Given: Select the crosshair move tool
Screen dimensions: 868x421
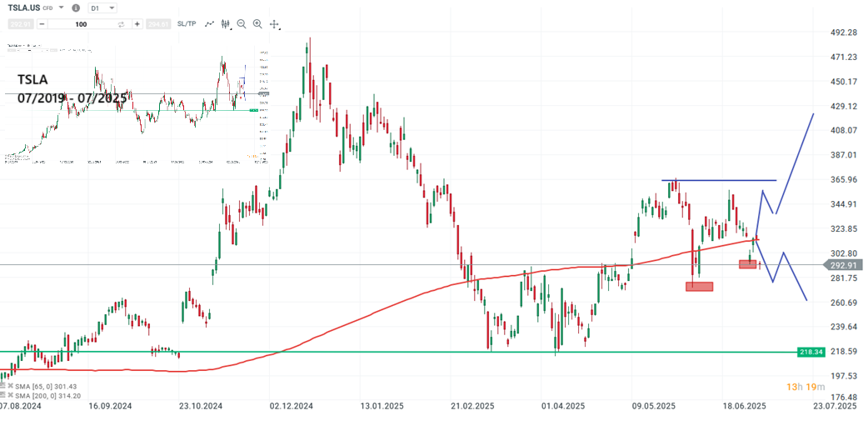Looking at the screenshot, I should coord(274,24).
